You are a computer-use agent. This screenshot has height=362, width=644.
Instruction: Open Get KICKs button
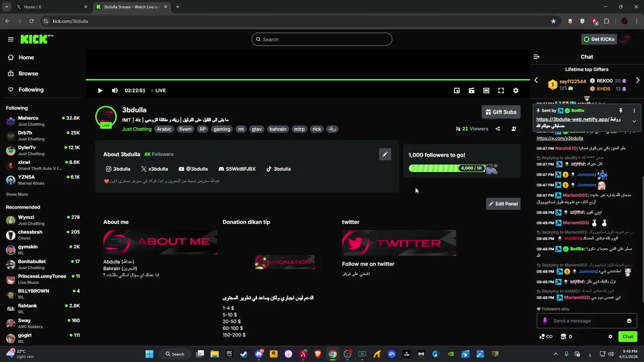click(599, 39)
